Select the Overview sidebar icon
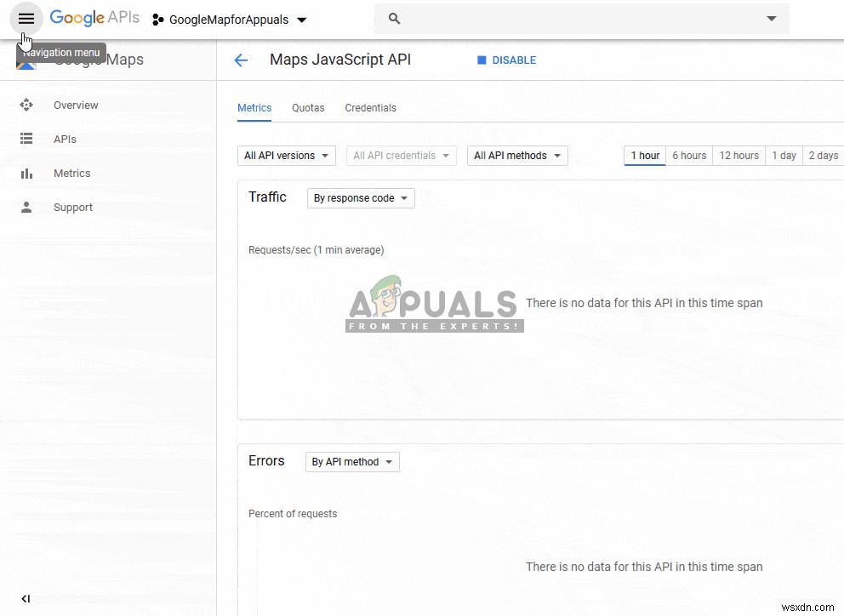The height and width of the screenshot is (616, 844). coord(27,105)
